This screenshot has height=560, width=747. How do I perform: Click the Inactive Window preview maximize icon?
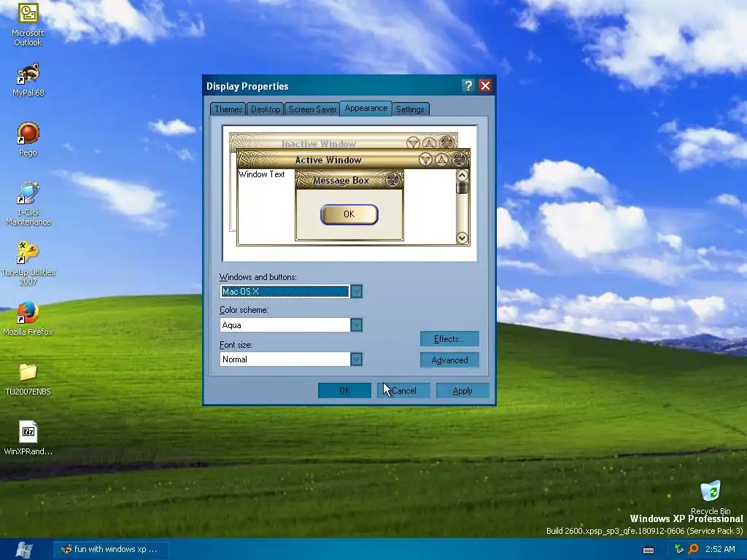click(430, 142)
